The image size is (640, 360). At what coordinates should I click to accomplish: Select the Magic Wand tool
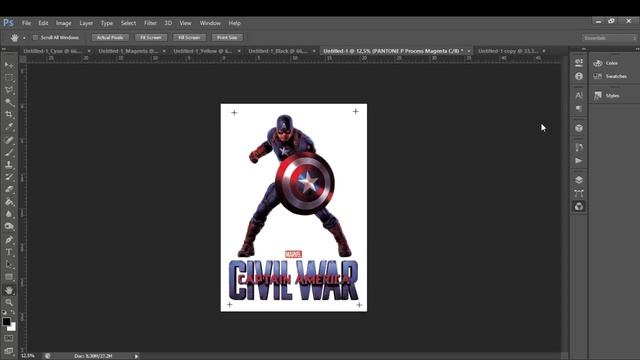click(9, 102)
